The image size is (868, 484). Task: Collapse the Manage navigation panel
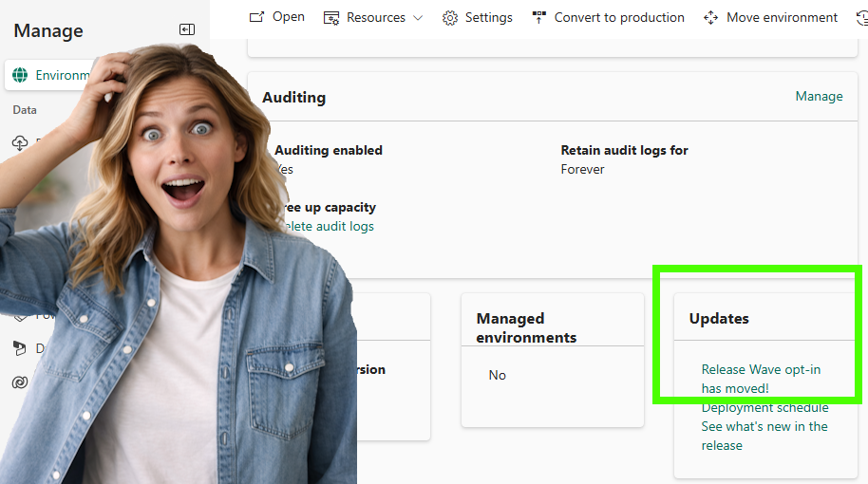click(x=186, y=30)
